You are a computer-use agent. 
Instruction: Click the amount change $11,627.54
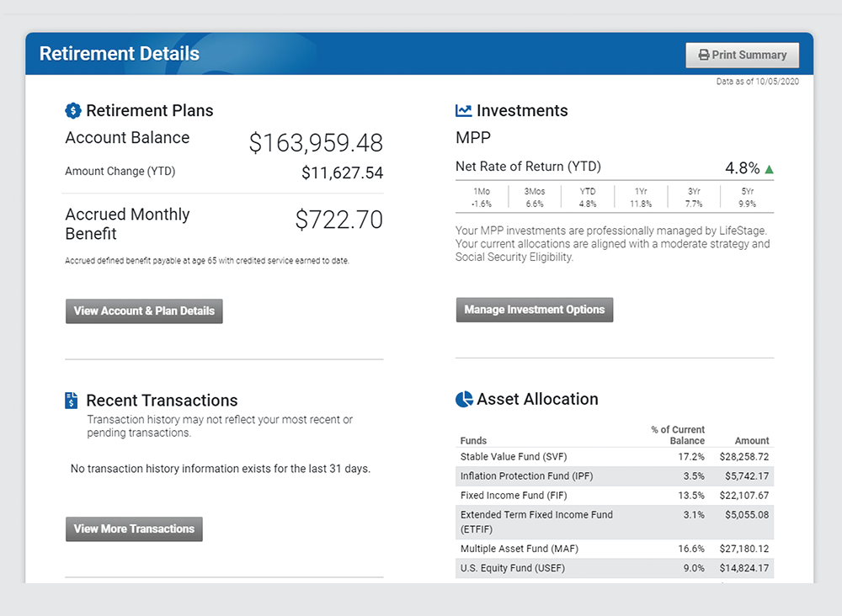(x=342, y=173)
